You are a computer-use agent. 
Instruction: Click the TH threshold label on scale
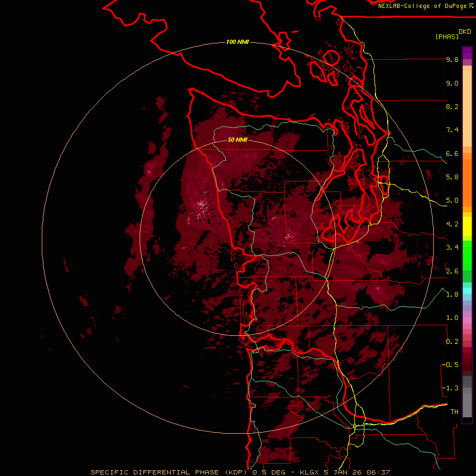tap(454, 412)
